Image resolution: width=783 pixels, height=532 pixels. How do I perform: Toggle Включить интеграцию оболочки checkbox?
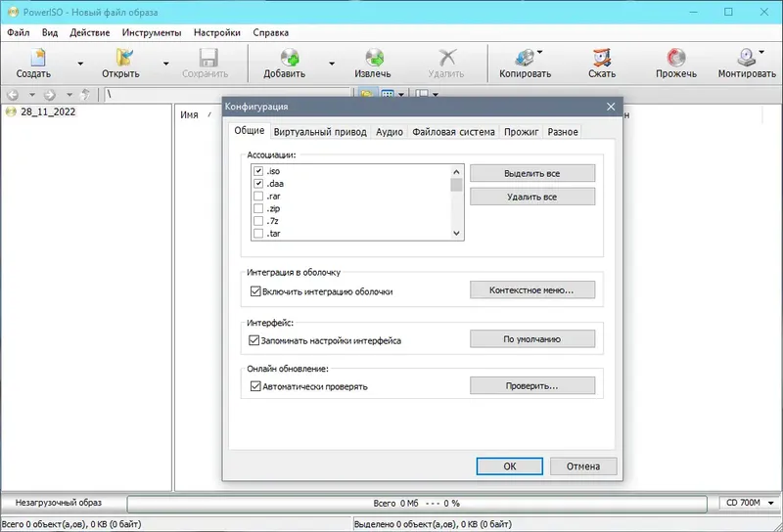(x=255, y=291)
